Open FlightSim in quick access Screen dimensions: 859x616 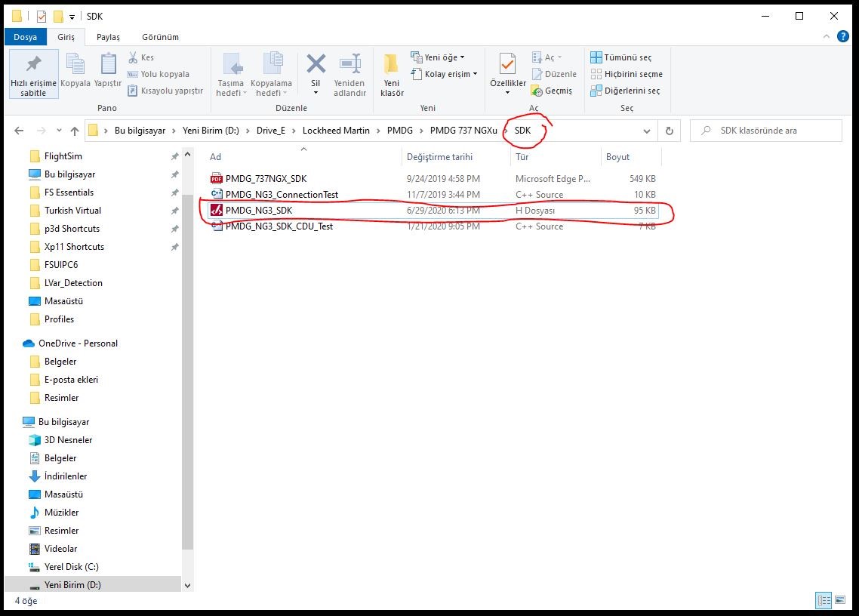pos(63,156)
